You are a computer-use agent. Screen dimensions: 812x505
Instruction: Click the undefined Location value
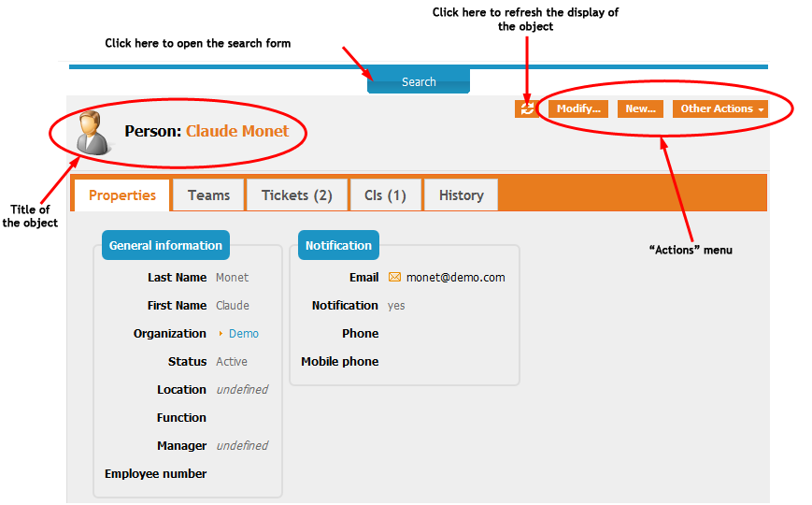242,390
